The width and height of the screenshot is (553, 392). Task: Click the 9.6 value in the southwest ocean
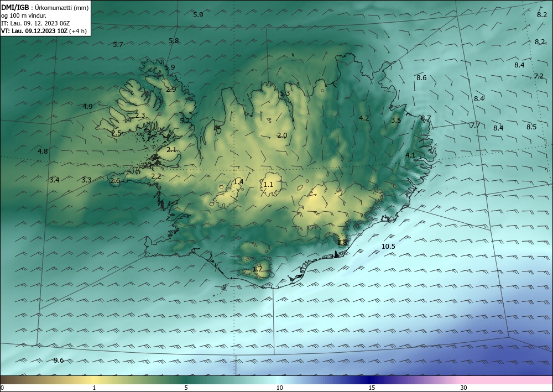coord(59,360)
